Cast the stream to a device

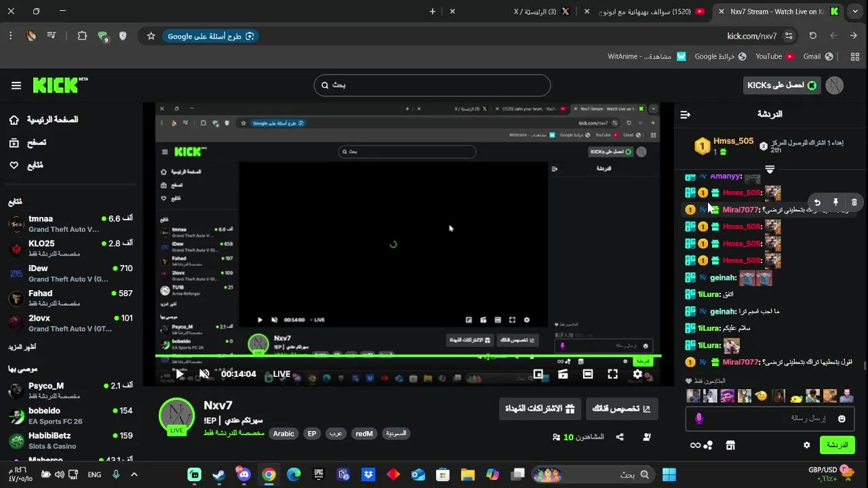563,374
